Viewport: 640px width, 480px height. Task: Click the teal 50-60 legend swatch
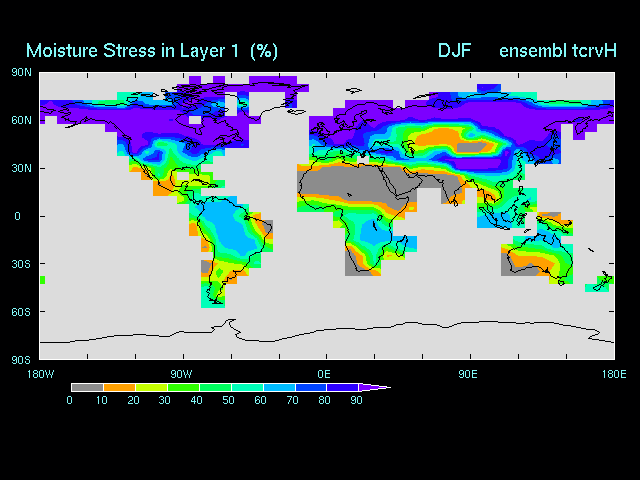point(247,387)
